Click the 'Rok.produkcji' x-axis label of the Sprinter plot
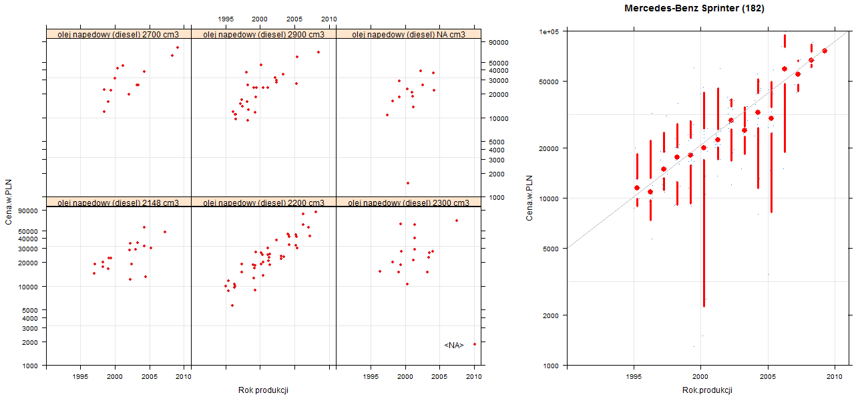Screen dimensions: 868x401 click(x=707, y=390)
